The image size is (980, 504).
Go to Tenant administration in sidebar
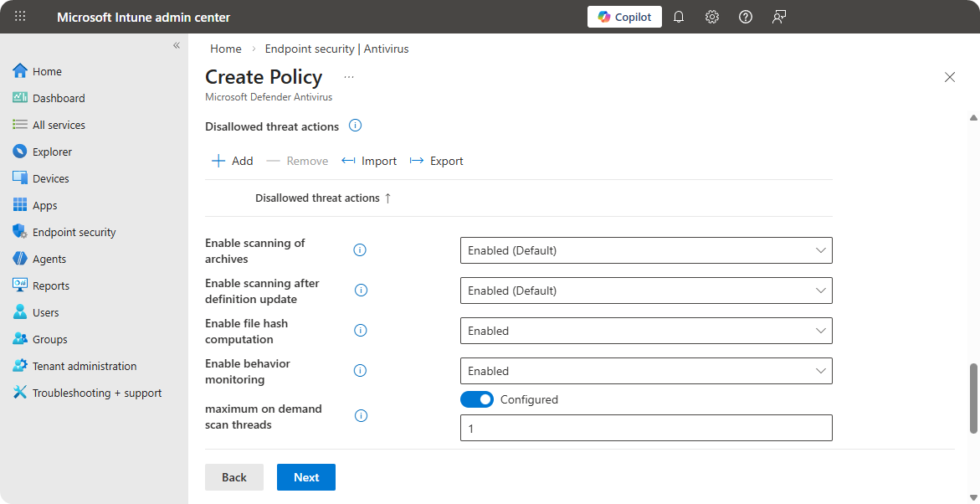click(84, 366)
